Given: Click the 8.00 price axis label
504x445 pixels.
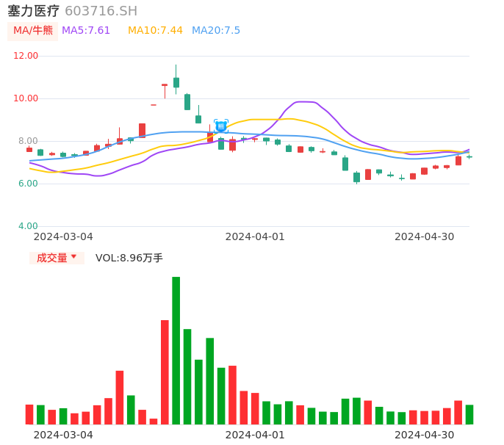Looking at the screenshot, I should point(28,141).
